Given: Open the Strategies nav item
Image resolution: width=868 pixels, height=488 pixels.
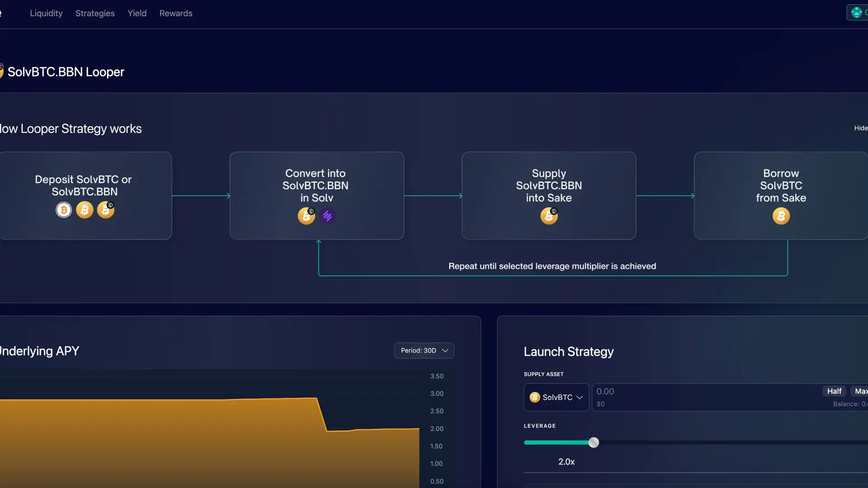Looking at the screenshot, I should pos(95,14).
